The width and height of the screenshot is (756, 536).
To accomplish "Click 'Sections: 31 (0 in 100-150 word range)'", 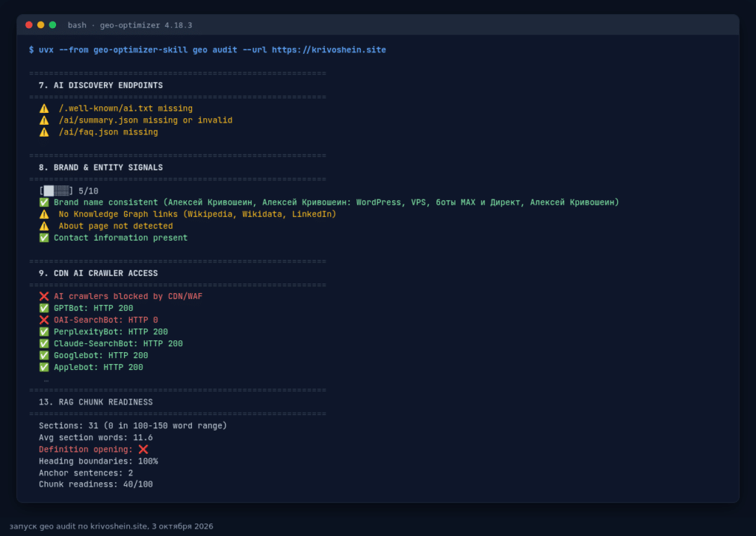I will (133, 425).
